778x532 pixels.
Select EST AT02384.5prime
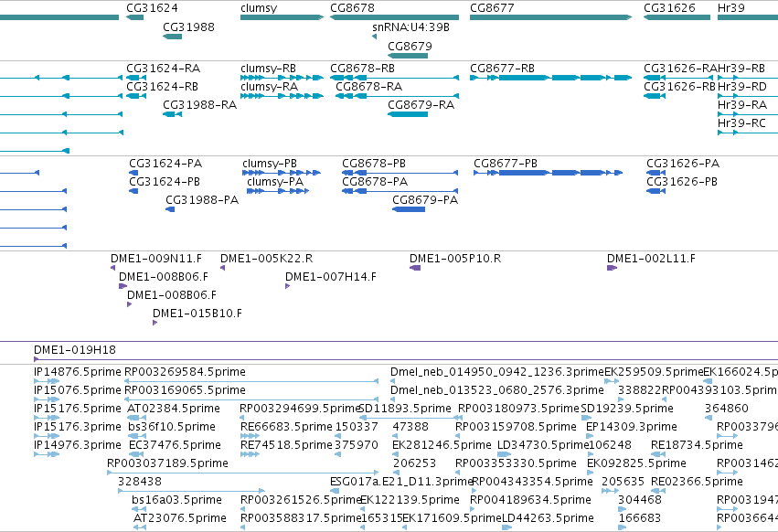(x=137, y=418)
